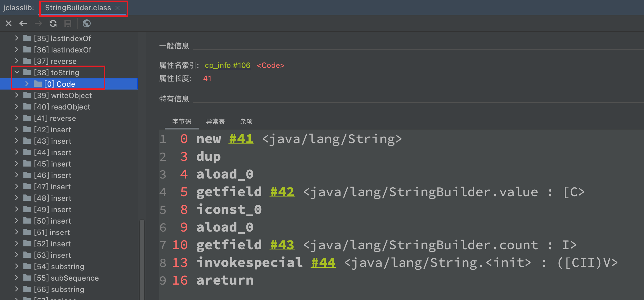The height and width of the screenshot is (300, 644).
Task: Follow the #41 constant pool link
Action: click(241, 139)
